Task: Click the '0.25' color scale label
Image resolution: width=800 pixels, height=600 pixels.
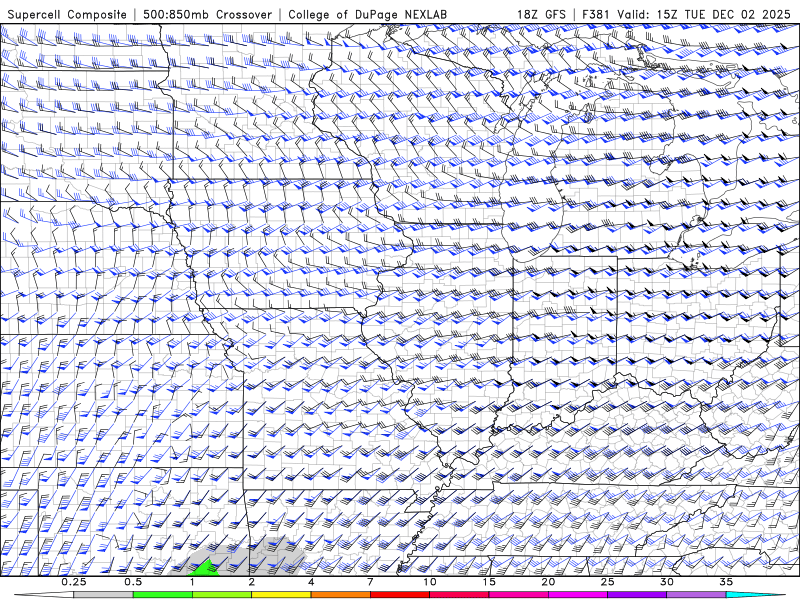Action: (x=73, y=582)
